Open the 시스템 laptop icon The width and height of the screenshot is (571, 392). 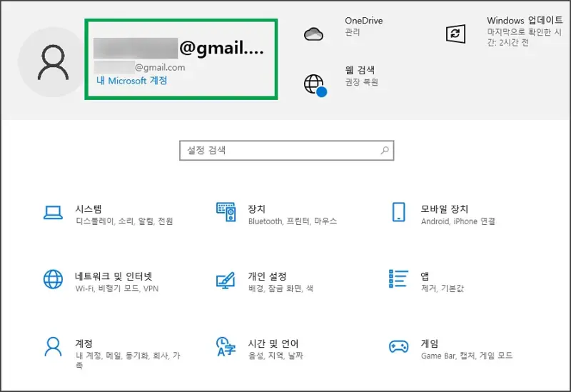[53, 212]
